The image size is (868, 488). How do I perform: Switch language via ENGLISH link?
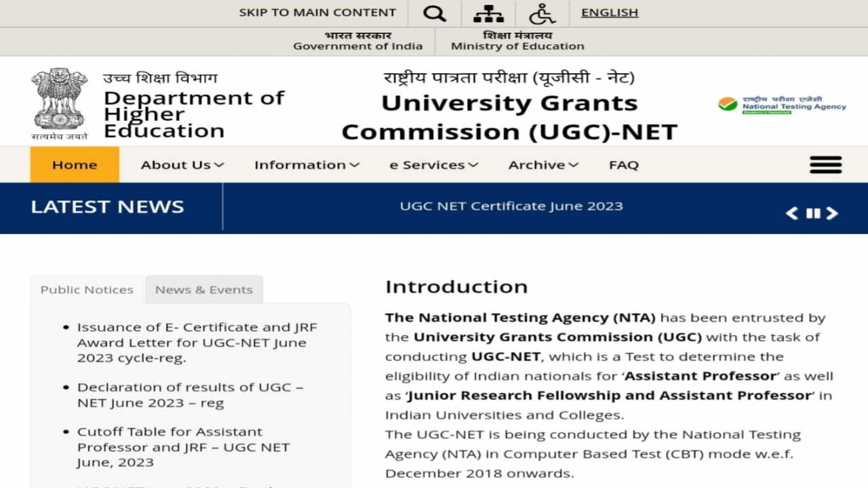pos(610,12)
